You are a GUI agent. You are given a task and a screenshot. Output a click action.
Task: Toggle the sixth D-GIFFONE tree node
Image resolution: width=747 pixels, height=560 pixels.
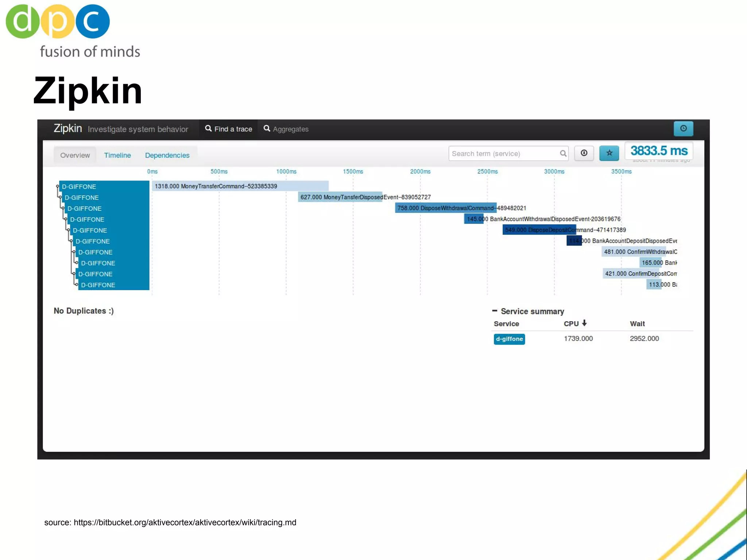point(71,241)
